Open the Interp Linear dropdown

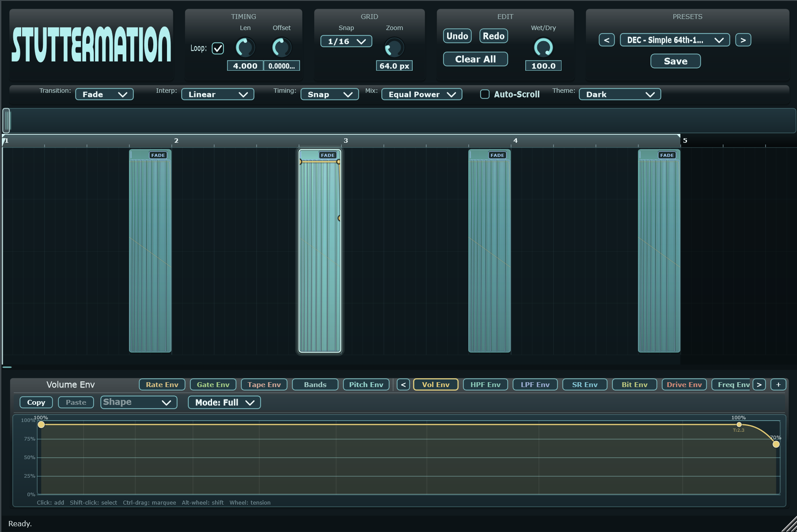[x=218, y=94]
